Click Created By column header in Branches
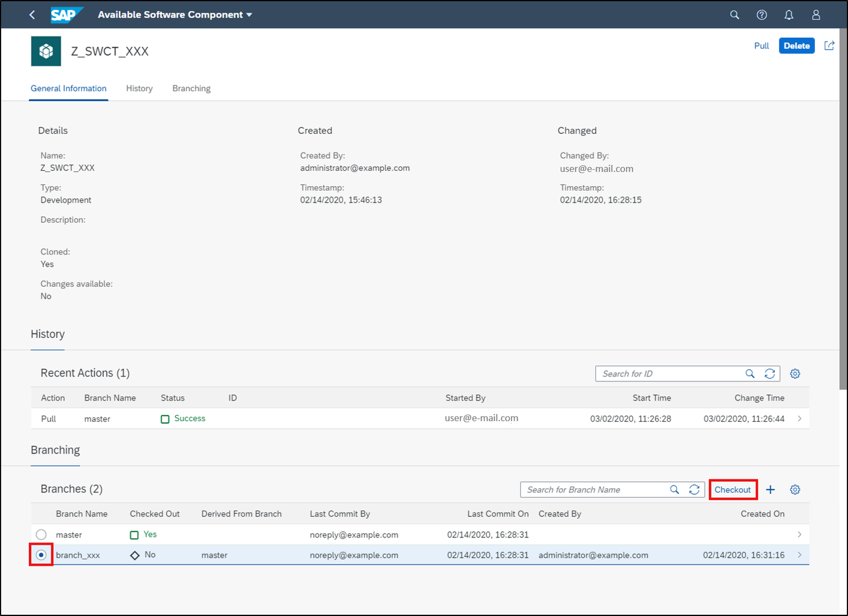The height and width of the screenshot is (616, 848). click(x=559, y=514)
